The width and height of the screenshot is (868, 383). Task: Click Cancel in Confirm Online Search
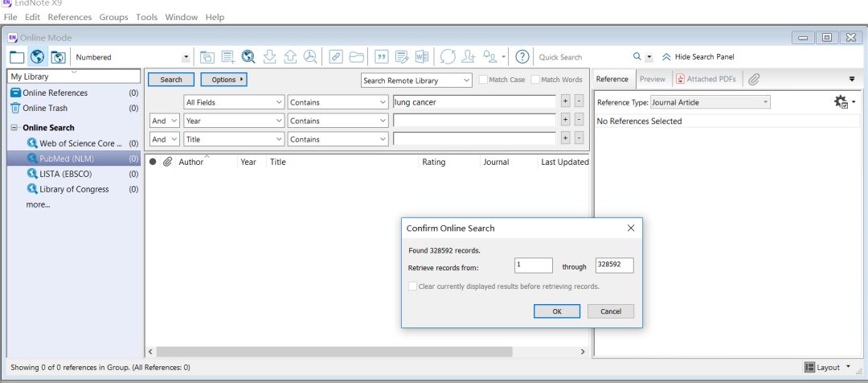(611, 311)
